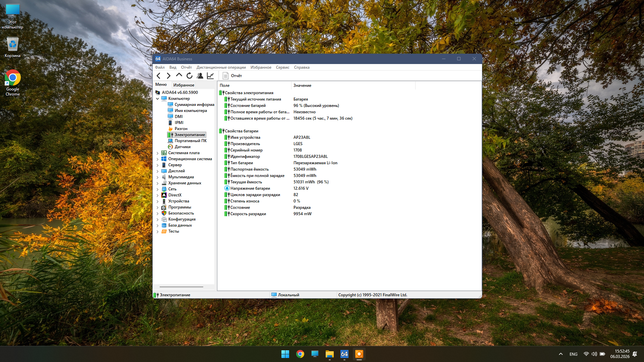Click the Up level arrow icon
Image resolution: width=644 pixels, height=362 pixels.
click(x=179, y=75)
